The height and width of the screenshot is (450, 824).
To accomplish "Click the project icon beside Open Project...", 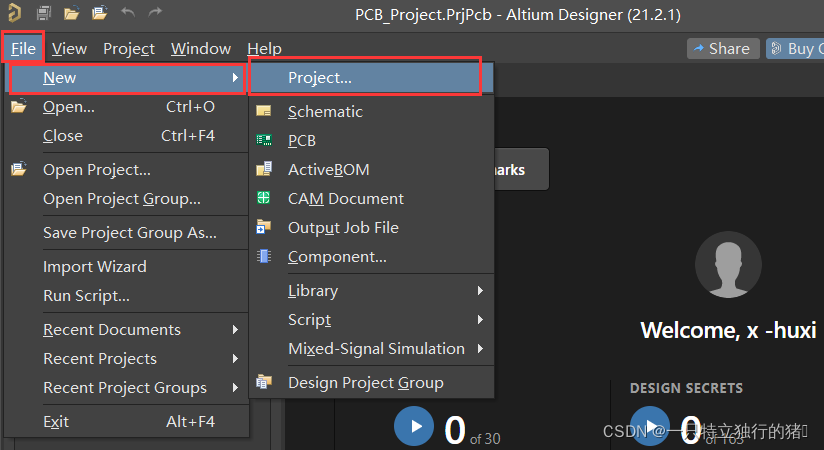I will (x=18, y=169).
